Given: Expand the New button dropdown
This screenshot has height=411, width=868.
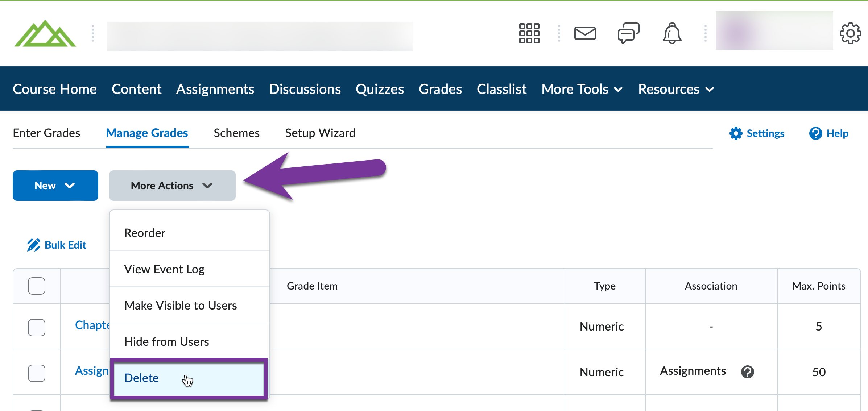Looking at the screenshot, I should click(x=55, y=185).
